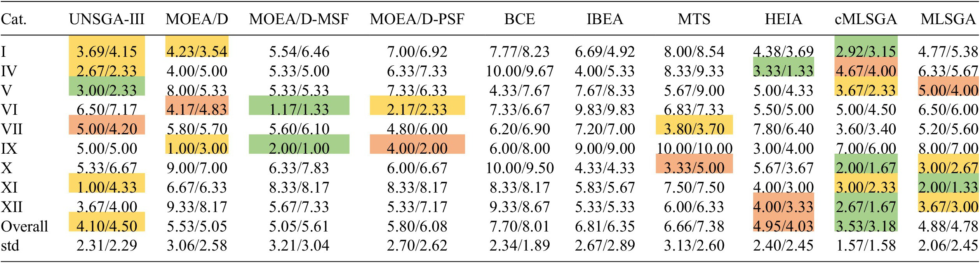Click the XII row label
Screen dimensions: 980x263
[x=12, y=207]
